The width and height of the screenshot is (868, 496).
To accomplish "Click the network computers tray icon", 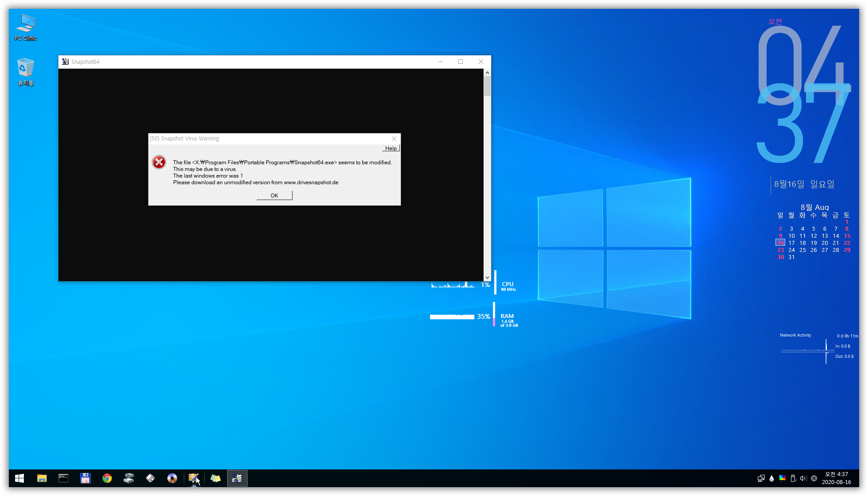I will [x=761, y=478].
